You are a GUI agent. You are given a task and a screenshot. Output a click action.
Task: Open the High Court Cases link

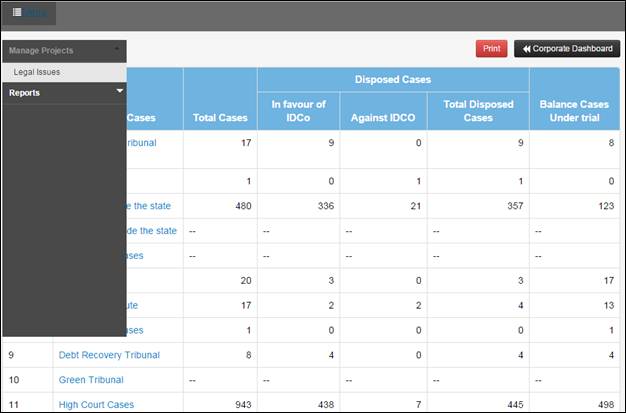click(x=96, y=405)
